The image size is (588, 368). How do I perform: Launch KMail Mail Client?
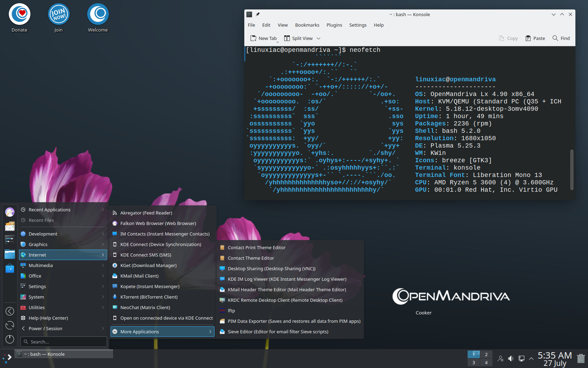click(x=162, y=276)
